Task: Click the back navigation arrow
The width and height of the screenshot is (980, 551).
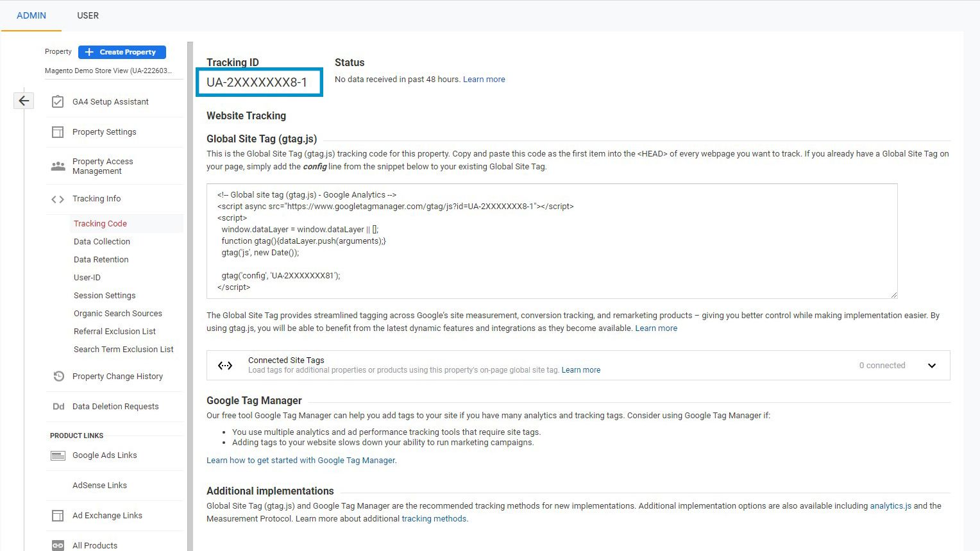Action: pyautogui.click(x=23, y=101)
